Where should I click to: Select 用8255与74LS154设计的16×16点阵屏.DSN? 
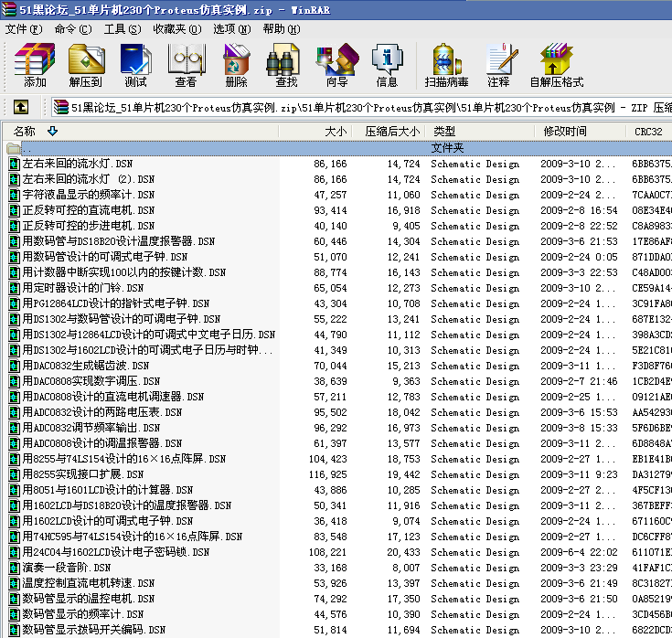click(124, 460)
